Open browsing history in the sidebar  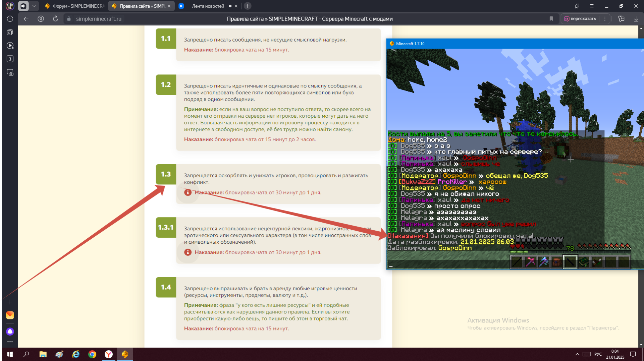10,19
